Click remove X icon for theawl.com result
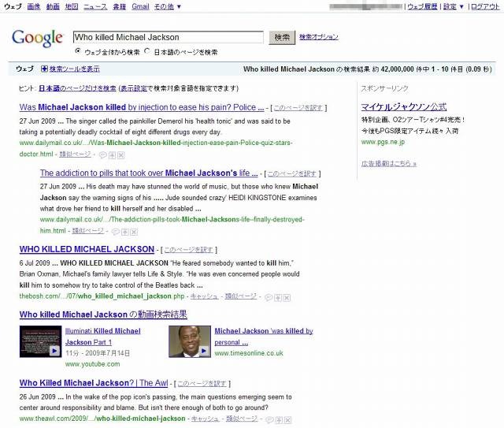The width and height of the screenshot is (504, 428). click(x=288, y=419)
